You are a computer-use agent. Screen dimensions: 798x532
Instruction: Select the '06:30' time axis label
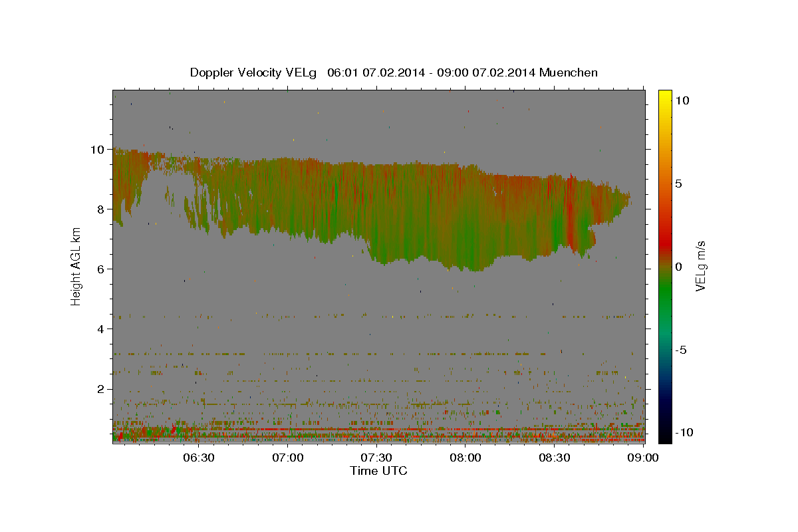coord(198,458)
